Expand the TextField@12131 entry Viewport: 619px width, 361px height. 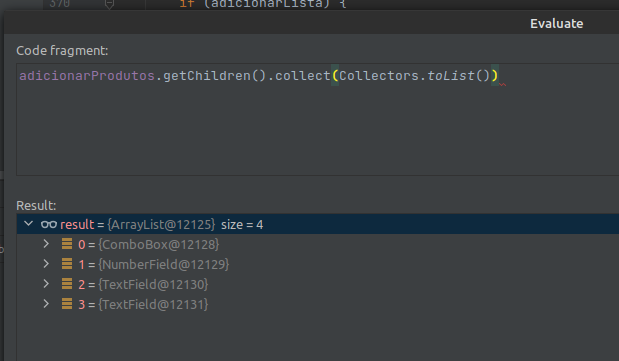[46, 304]
